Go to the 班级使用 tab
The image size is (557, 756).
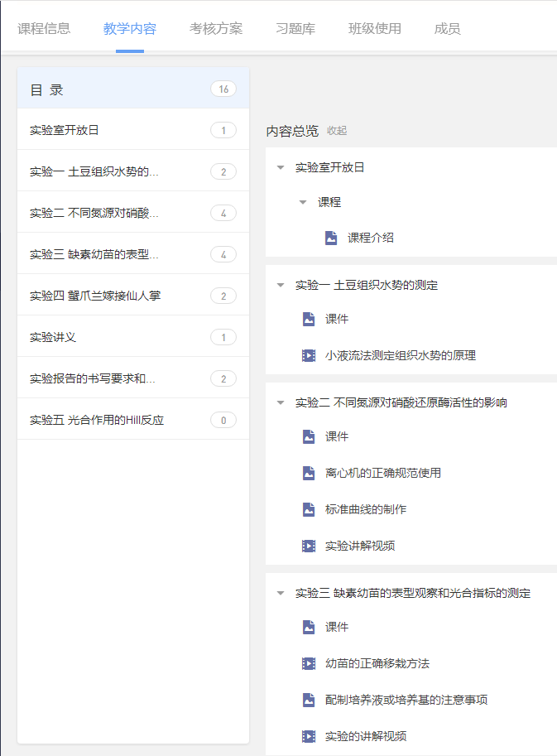pos(375,29)
